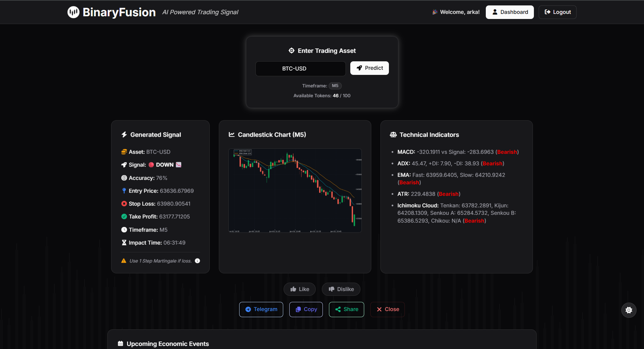644x349 pixels.
Task: Click the Accuracy value 76%
Action: click(x=162, y=178)
